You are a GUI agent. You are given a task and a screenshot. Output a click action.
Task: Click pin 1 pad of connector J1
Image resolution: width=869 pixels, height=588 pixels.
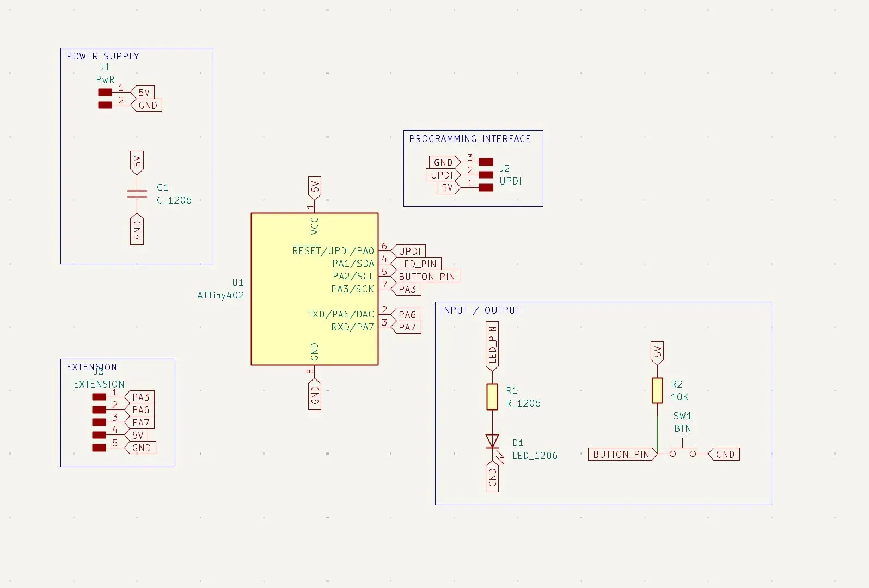point(105,93)
